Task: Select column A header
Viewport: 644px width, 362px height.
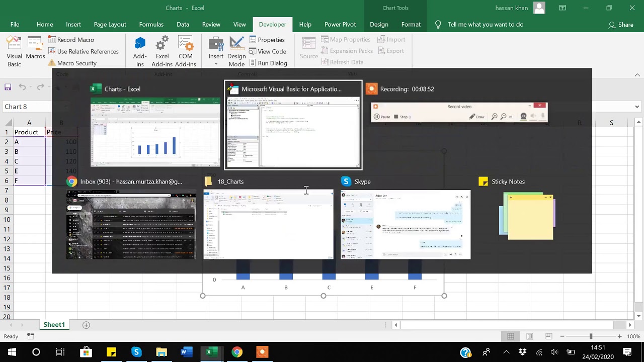Action: pyautogui.click(x=29, y=123)
